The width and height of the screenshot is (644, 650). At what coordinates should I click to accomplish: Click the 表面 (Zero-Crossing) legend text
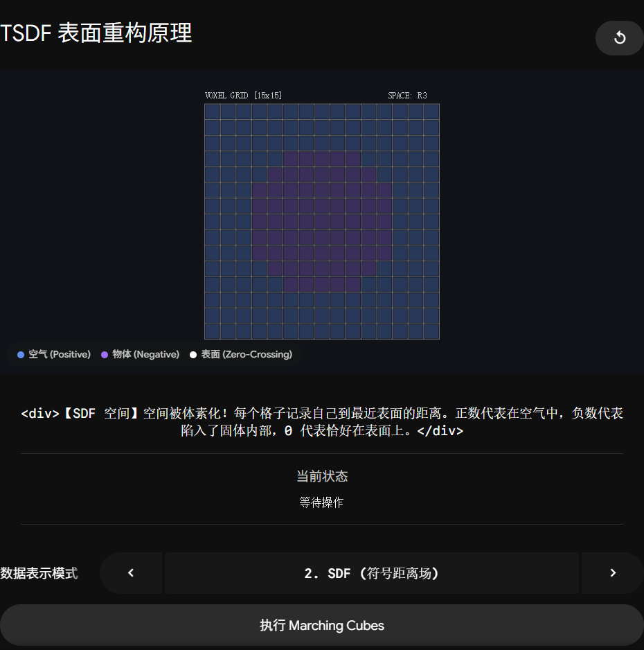click(x=247, y=354)
